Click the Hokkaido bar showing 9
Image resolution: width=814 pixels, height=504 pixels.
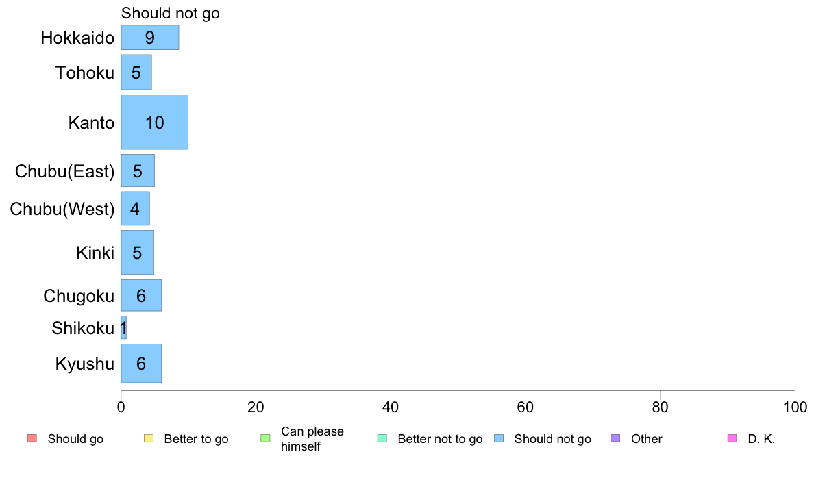point(150,38)
